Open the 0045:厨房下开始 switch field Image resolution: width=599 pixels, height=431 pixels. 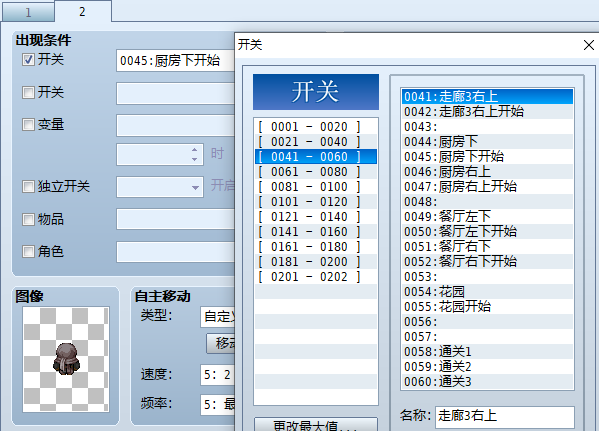click(175, 60)
